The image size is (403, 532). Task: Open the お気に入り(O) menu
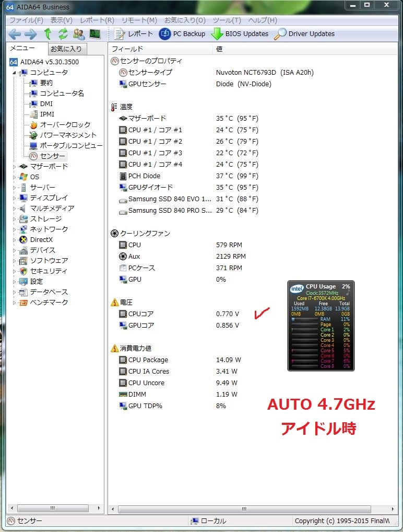coord(185,20)
